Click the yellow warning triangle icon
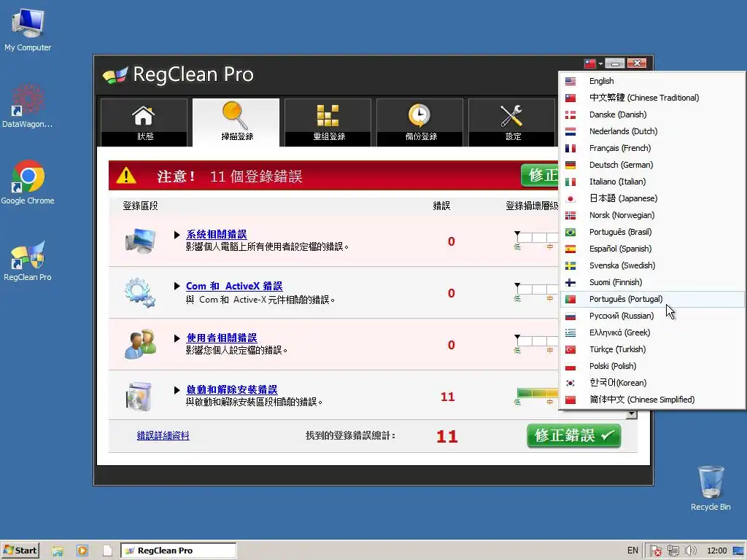This screenshot has height=560, width=747. click(126, 176)
